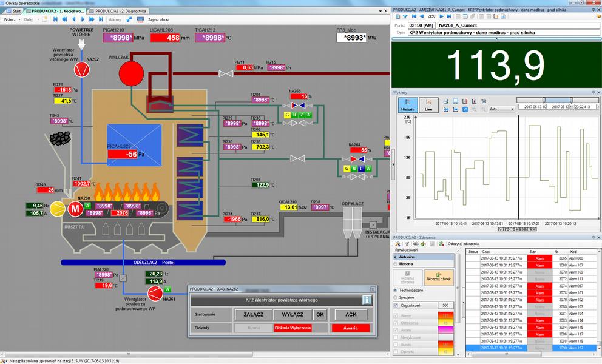Open info icon in NA262 dialog
Image resolution: width=602 pixels, height=364 pixels.
(367, 300)
